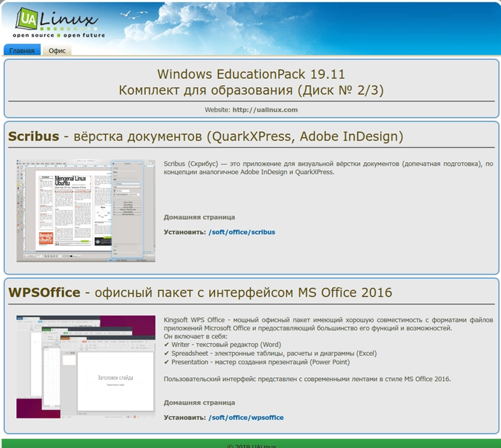
Task: Switch to the Офис tab
Action: coord(57,51)
